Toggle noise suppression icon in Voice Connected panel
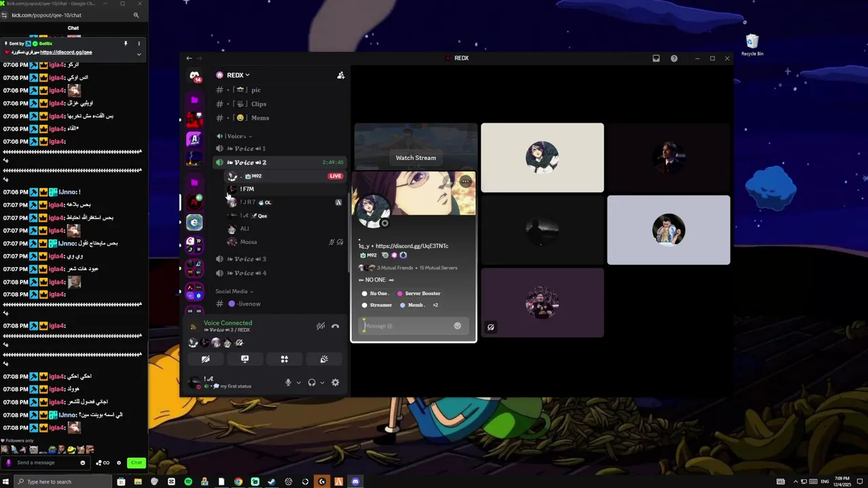The width and height of the screenshot is (868, 488). (x=321, y=326)
